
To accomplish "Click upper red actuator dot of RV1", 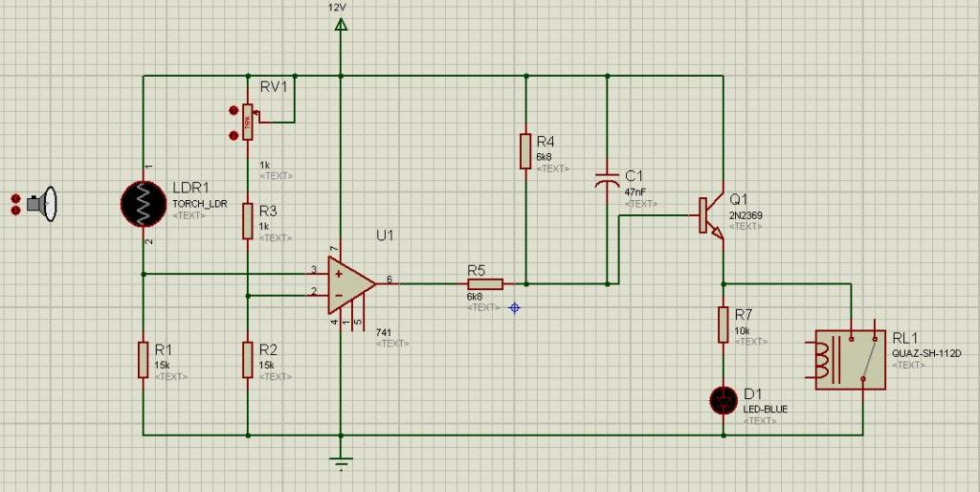I will tap(234, 111).
